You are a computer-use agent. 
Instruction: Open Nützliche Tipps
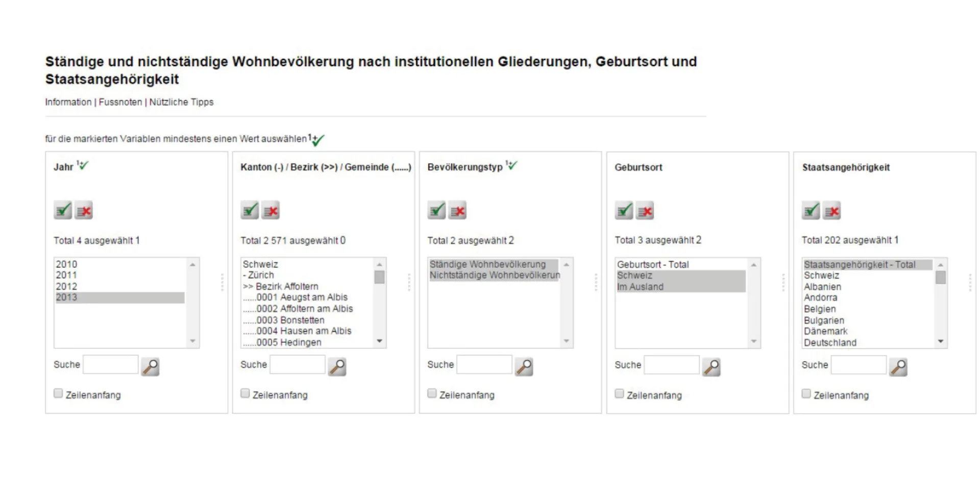tap(182, 102)
